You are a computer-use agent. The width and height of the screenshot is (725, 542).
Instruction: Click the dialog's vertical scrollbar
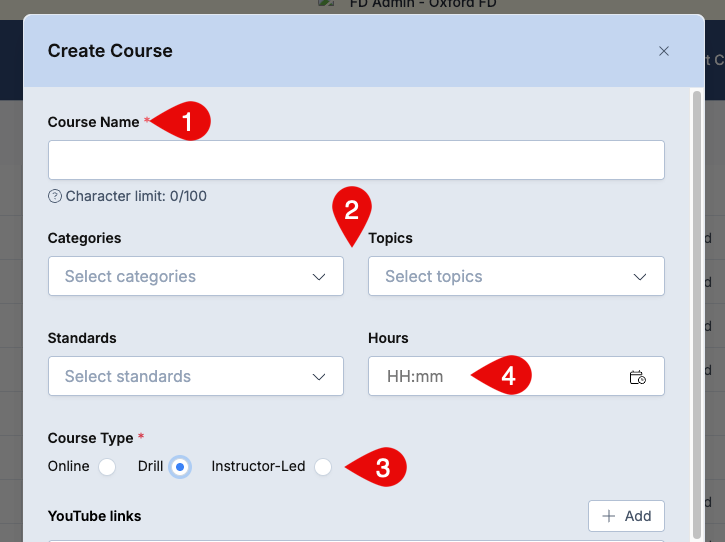pyautogui.click(x=697, y=314)
